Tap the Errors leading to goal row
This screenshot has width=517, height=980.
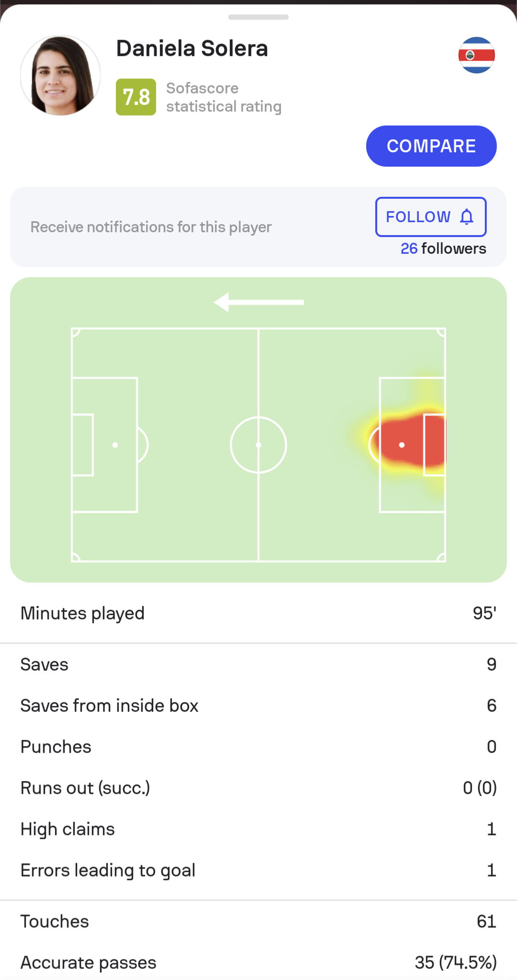click(x=258, y=870)
